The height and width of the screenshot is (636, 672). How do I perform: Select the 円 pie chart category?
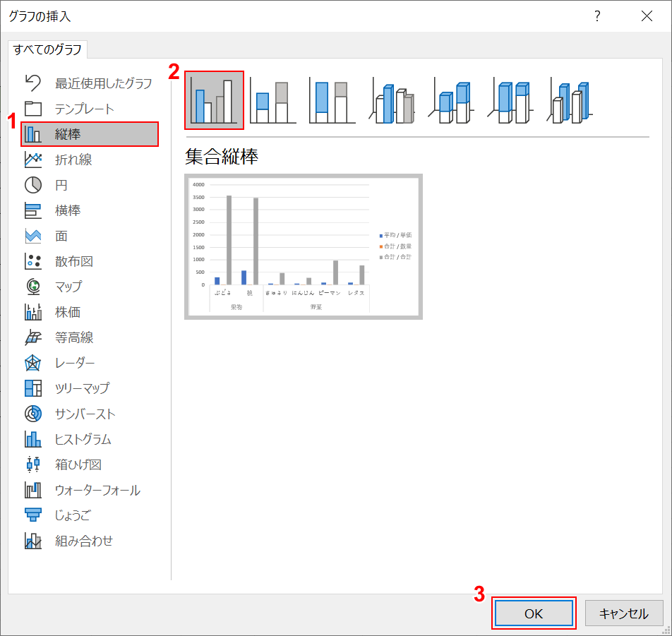[61, 186]
